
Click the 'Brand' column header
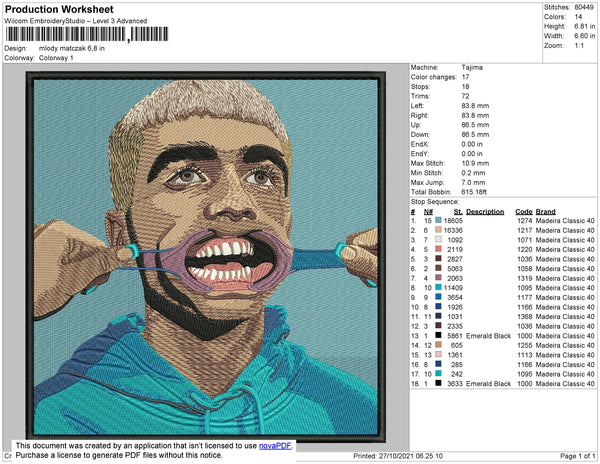[x=546, y=212]
